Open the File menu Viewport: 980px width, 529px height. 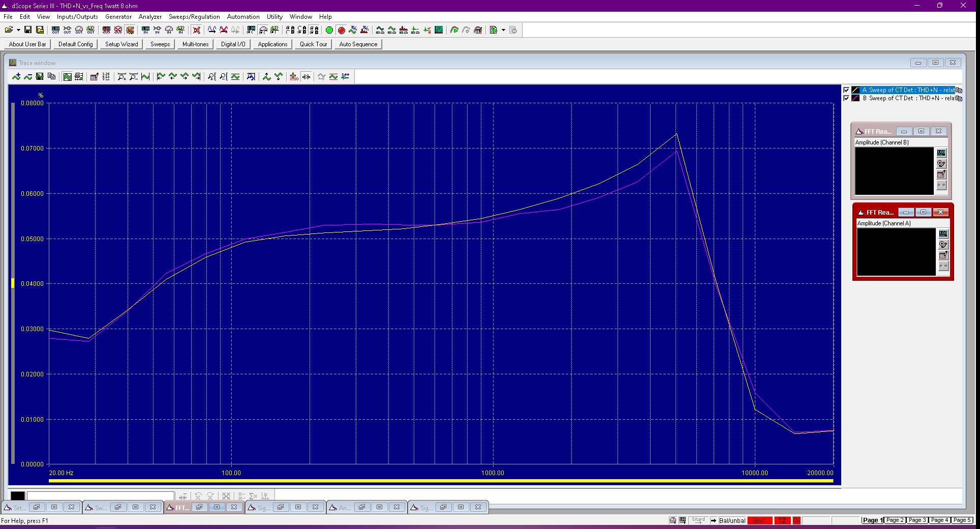coord(8,17)
